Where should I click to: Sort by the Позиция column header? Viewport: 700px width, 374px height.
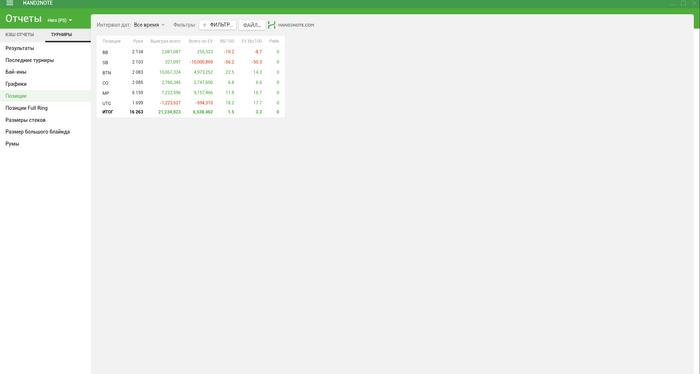click(x=111, y=41)
